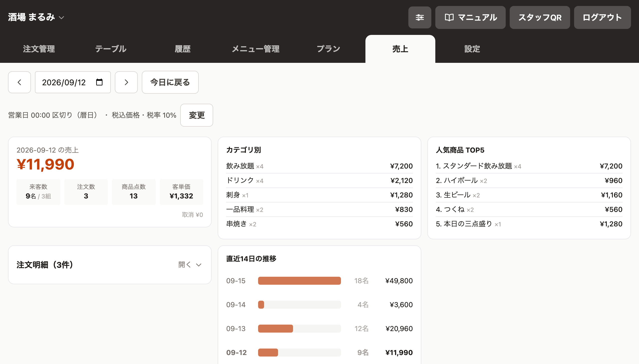Go to next day with right arrow

[126, 82]
